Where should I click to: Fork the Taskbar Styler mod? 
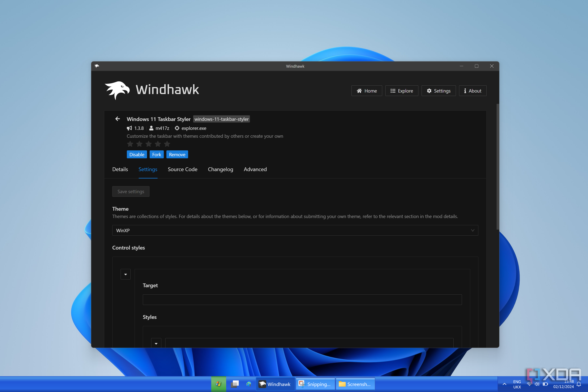pyautogui.click(x=156, y=155)
